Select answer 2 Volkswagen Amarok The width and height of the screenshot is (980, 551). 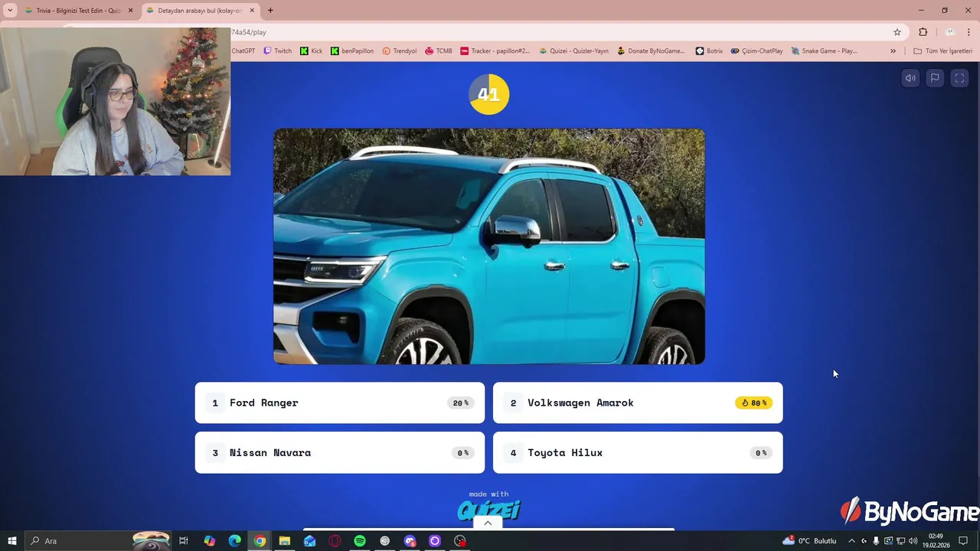638,403
